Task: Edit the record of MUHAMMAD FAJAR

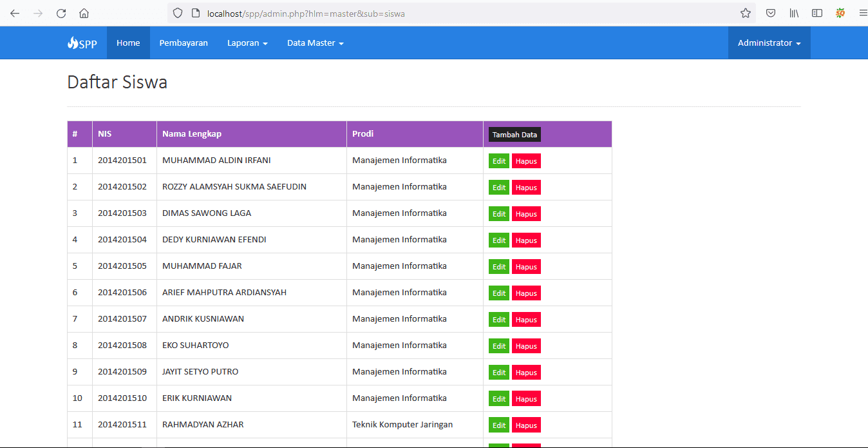Action: 498,266
